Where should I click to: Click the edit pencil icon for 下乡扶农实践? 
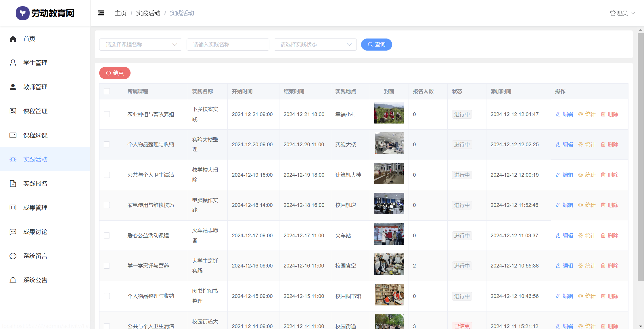(x=558, y=114)
